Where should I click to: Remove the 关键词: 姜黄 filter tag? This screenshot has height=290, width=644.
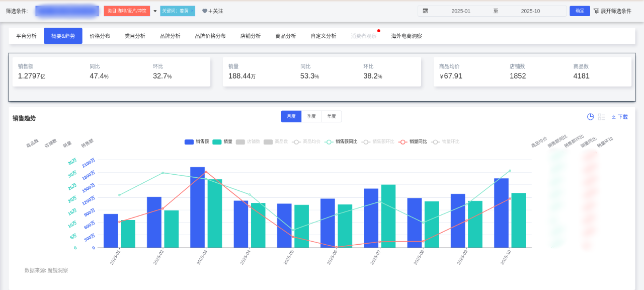192,11
